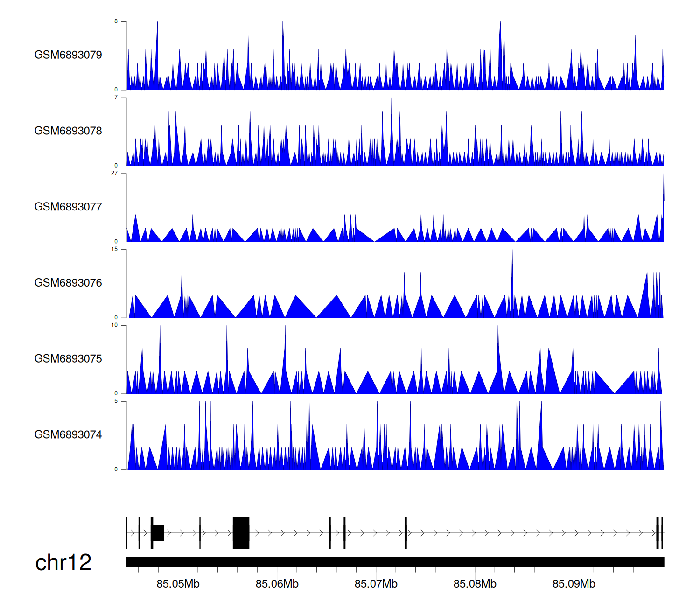
Task: Click the GSM6893075 track label
Action: click(x=68, y=359)
